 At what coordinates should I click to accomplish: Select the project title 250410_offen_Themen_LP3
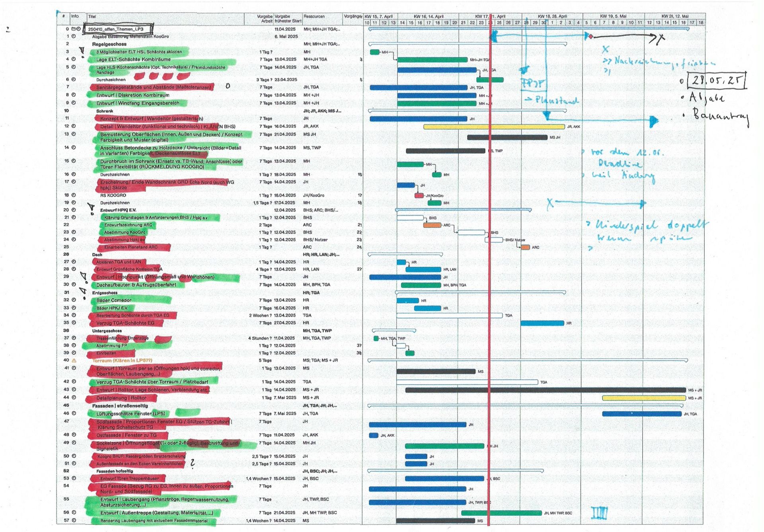115,29
